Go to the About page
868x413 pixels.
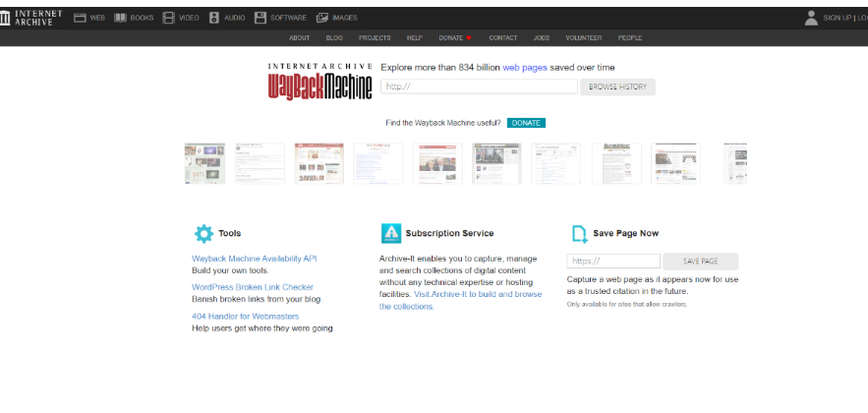pyautogui.click(x=300, y=37)
